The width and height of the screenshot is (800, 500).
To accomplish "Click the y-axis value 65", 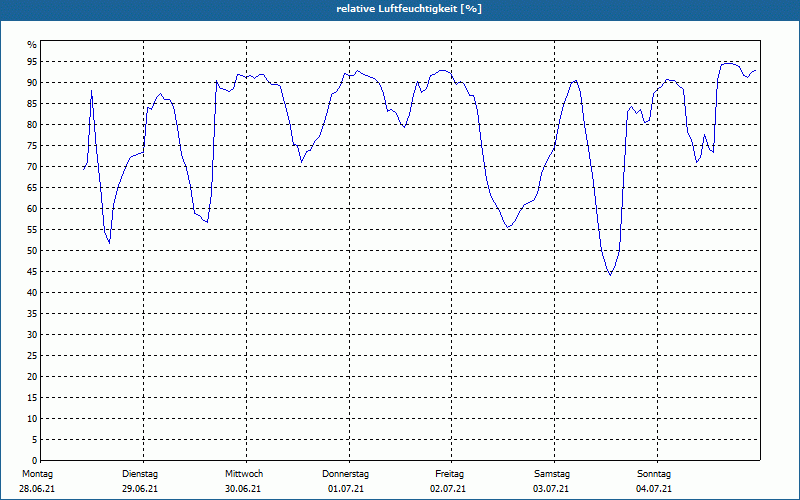I will (32, 188).
